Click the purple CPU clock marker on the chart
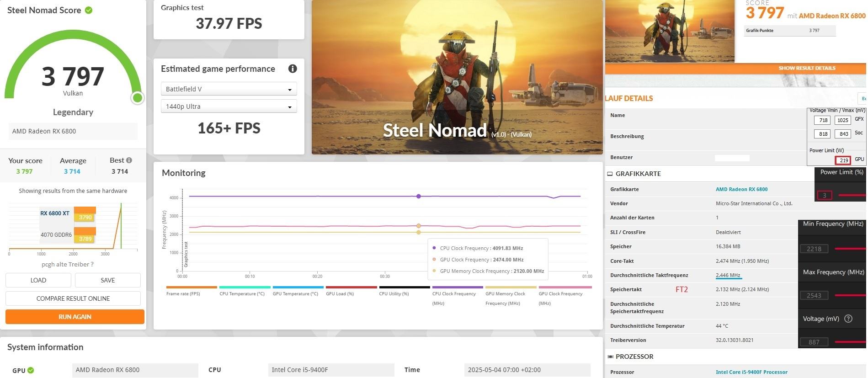This screenshot has height=378, width=868. [x=419, y=196]
